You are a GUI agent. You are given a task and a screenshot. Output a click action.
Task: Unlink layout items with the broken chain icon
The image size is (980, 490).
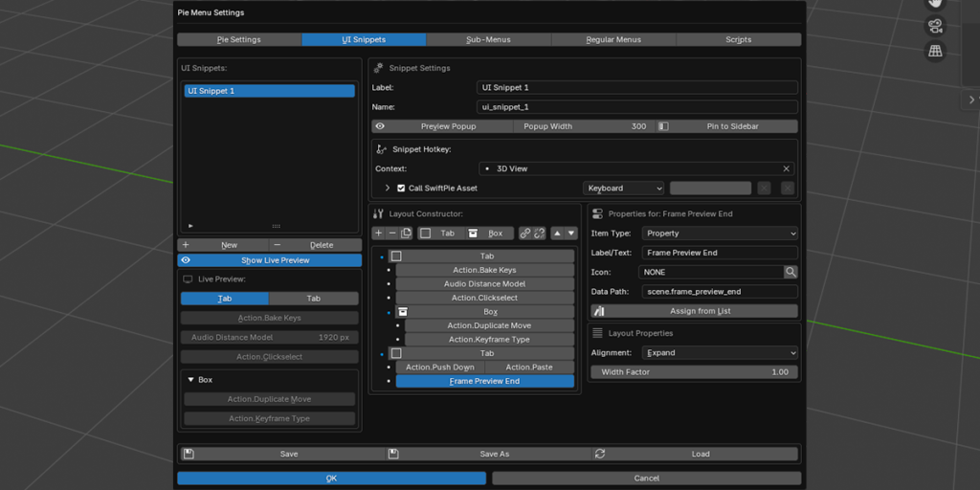(x=540, y=234)
